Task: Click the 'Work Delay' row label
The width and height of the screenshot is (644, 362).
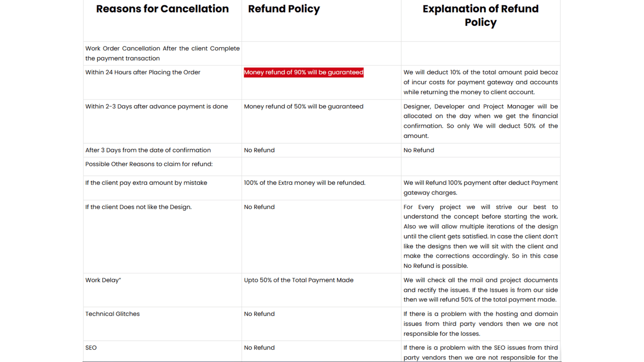Action: coord(103,280)
